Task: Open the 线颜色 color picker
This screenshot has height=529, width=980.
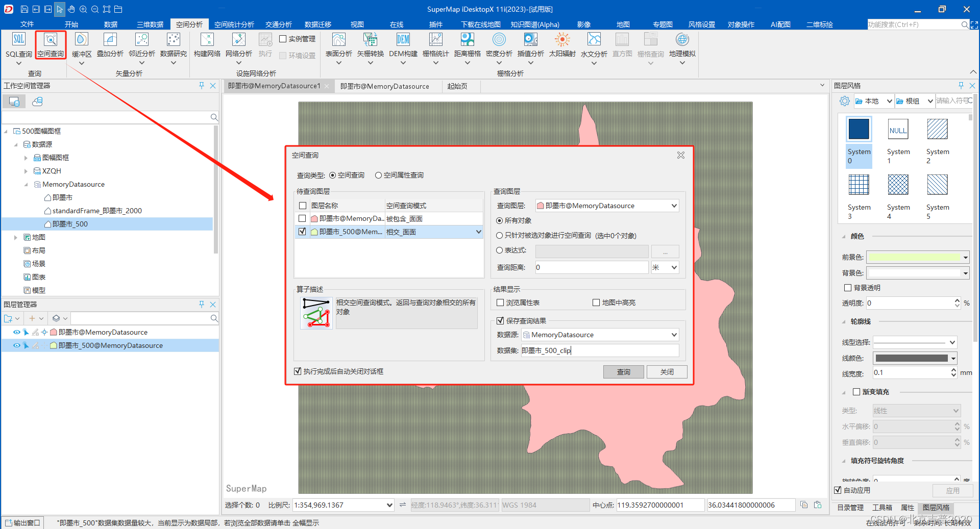Action: click(x=915, y=358)
